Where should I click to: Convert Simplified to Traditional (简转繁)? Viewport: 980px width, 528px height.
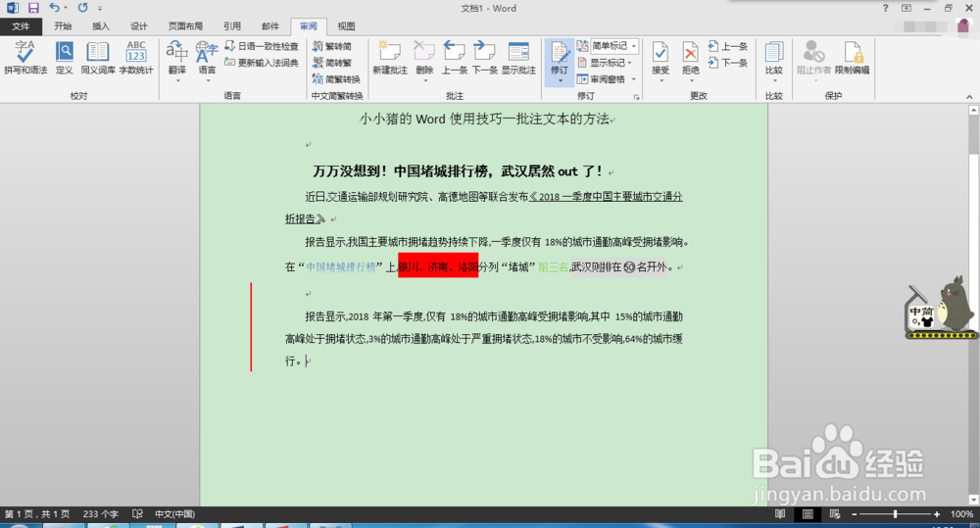(332, 63)
